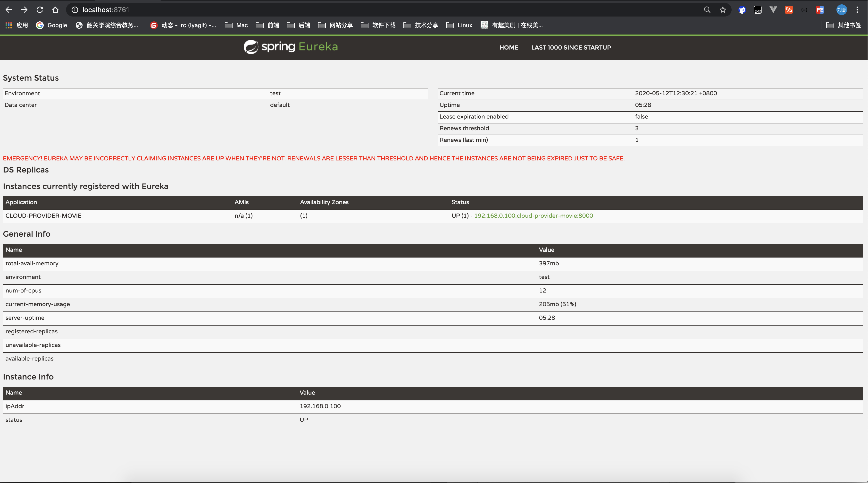Click the Current time value 2020-05-12T12:30:21
868x483 pixels.
point(676,93)
